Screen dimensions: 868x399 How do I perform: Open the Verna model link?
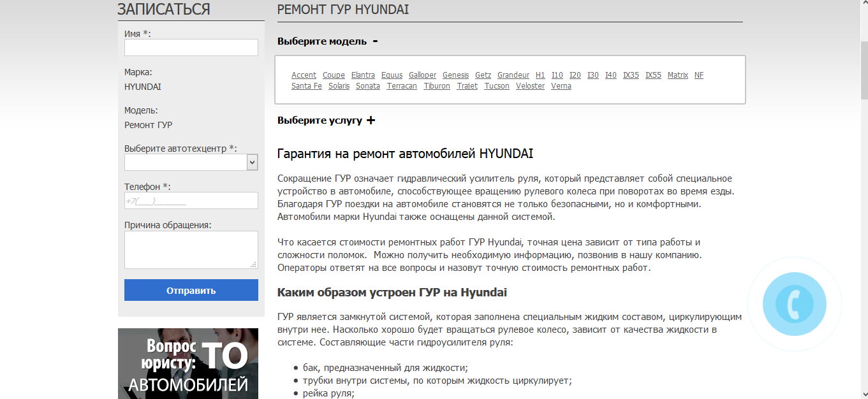pos(561,86)
